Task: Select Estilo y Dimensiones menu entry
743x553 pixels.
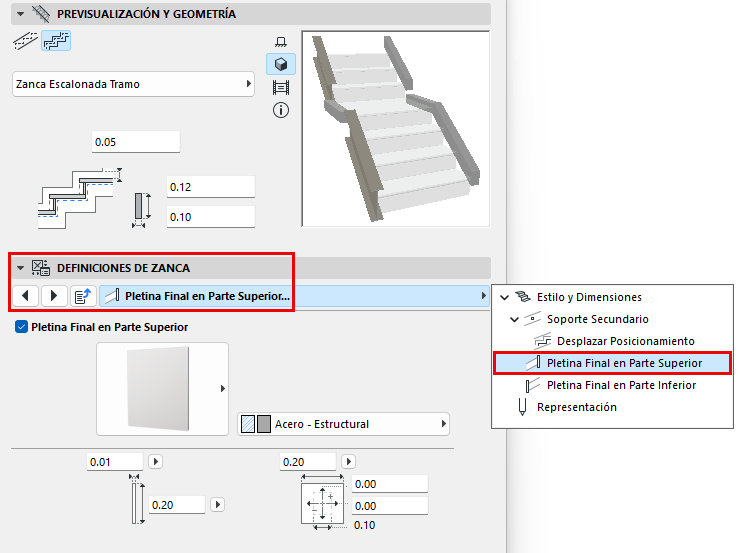Action: coord(589,297)
